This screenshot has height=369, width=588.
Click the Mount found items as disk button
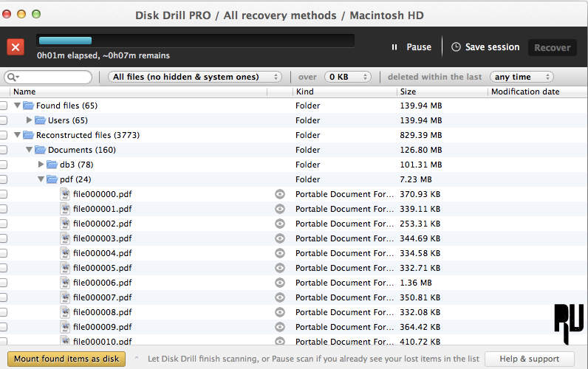point(66,359)
